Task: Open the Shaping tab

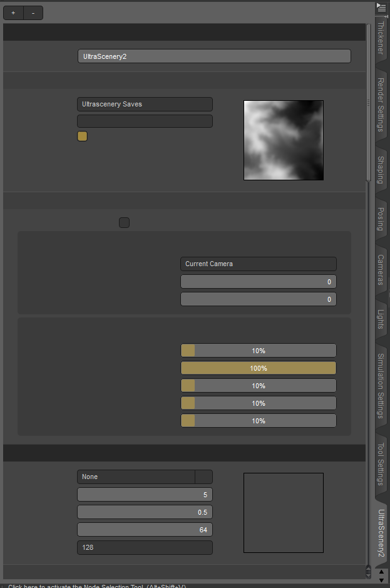Action: tap(381, 170)
